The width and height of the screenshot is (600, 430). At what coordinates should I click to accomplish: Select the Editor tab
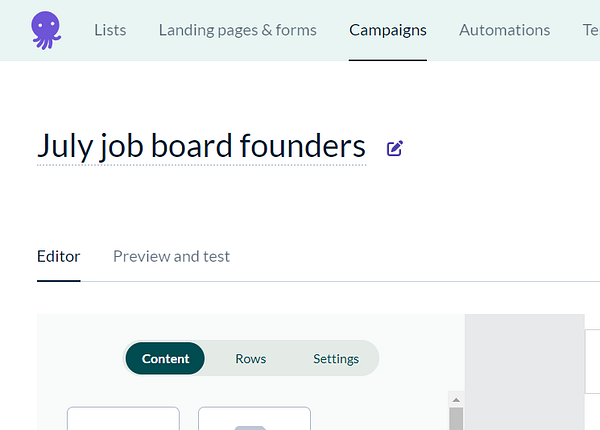pos(58,256)
